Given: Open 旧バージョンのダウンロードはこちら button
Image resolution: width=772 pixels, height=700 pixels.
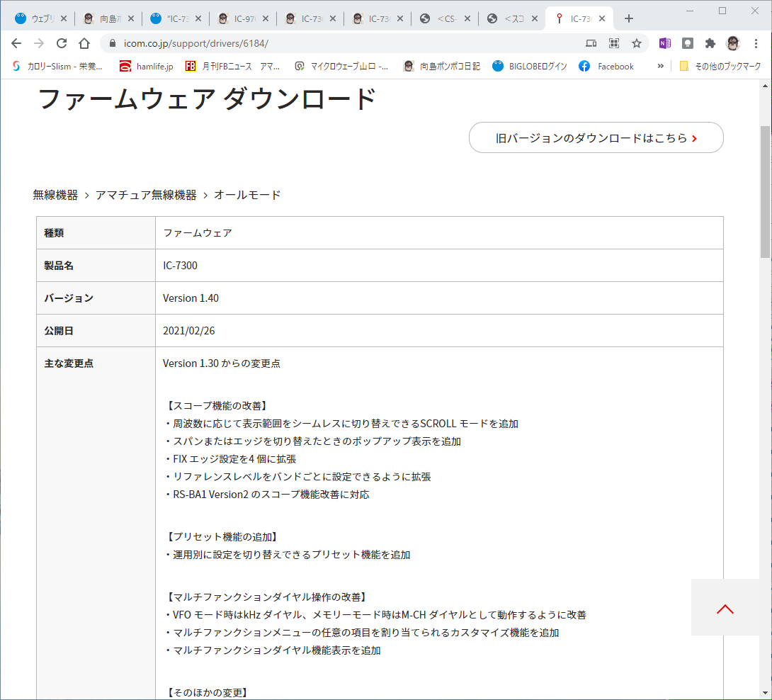Looking at the screenshot, I should (x=596, y=137).
